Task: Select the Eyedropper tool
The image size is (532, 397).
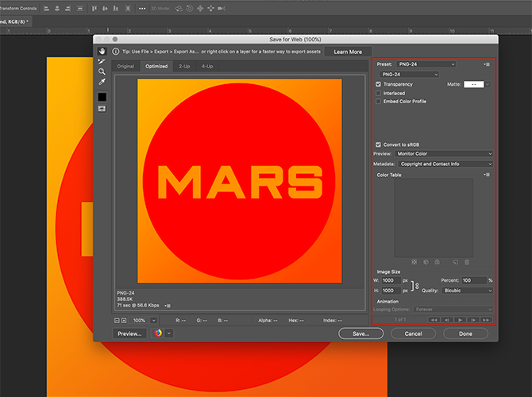Action: (102, 82)
